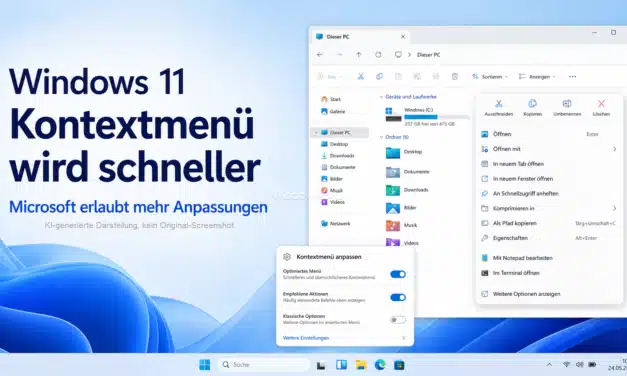Viewport: 627px width, 376px height.
Task: Click the Windows Start button on taskbar
Action: (205, 365)
